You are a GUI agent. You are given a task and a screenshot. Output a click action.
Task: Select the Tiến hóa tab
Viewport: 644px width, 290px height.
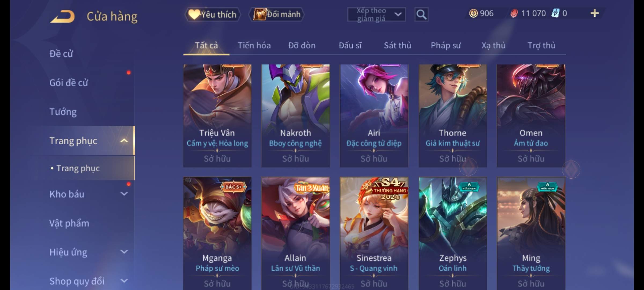pos(254,45)
